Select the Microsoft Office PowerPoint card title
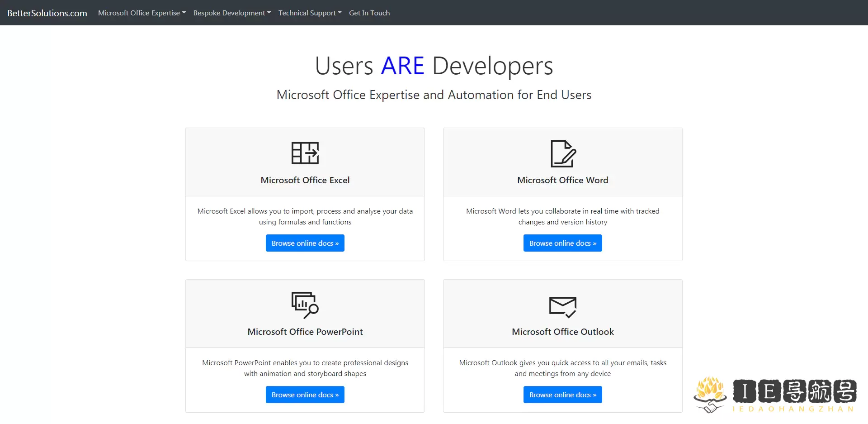 coord(305,332)
